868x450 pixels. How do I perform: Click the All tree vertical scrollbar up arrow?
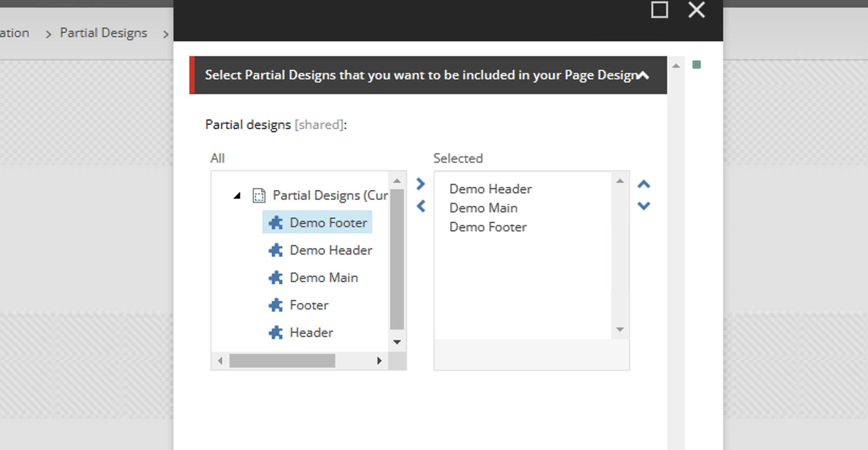[397, 181]
